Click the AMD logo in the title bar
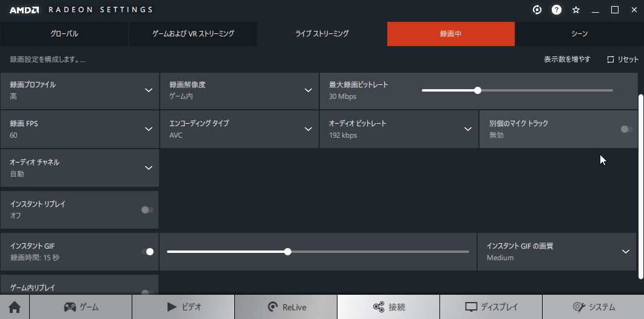The image size is (644, 319). coord(24,10)
